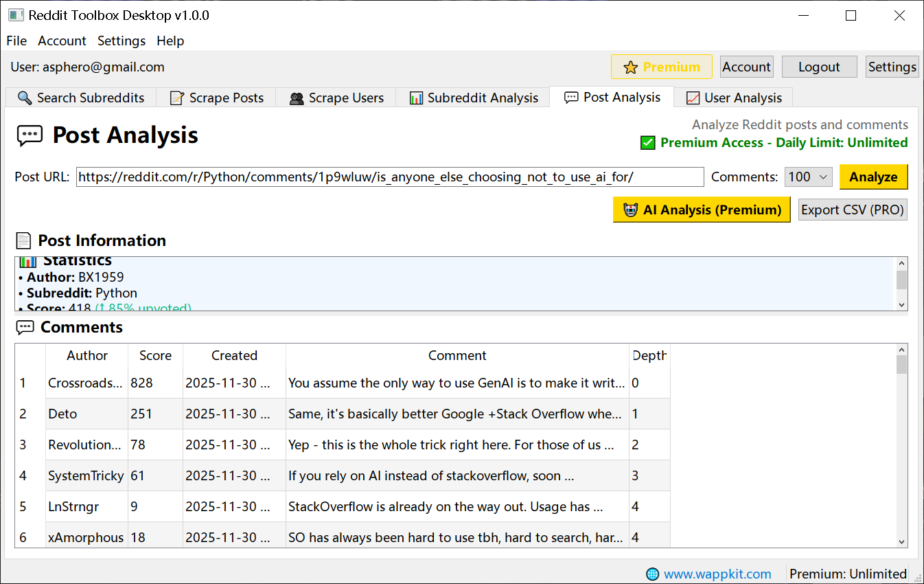This screenshot has width=924, height=584.
Task: Sort comments by the Score column header
Action: tap(155, 355)
